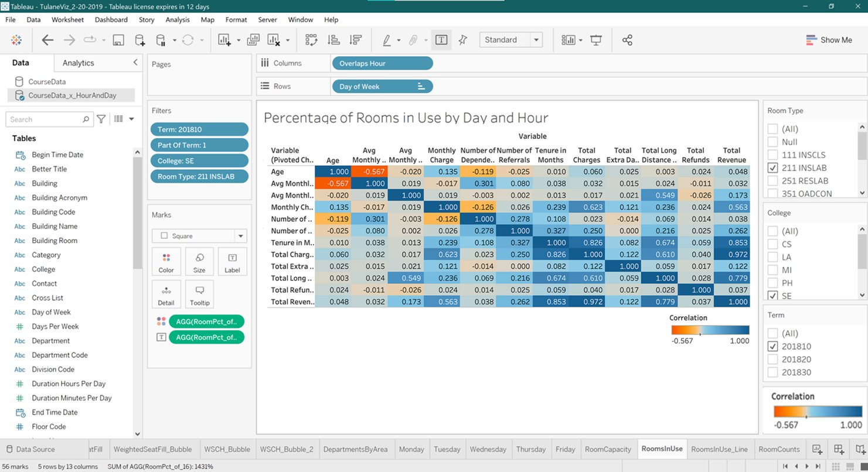Screen dimensions: 868x472
Task: Sort ascending toolbar icon
Action: (333, 40)
